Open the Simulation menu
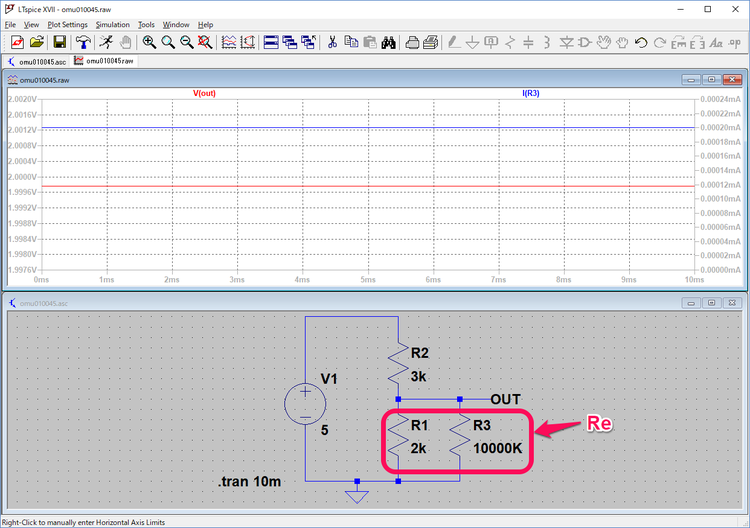The height and width of the screenshot is (528, 750). 112,24
